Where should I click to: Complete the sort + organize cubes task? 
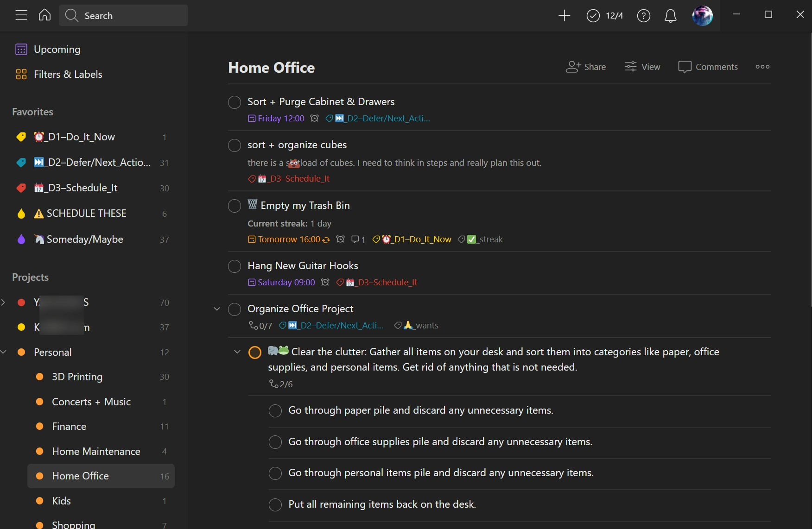[x=235, y=145]
